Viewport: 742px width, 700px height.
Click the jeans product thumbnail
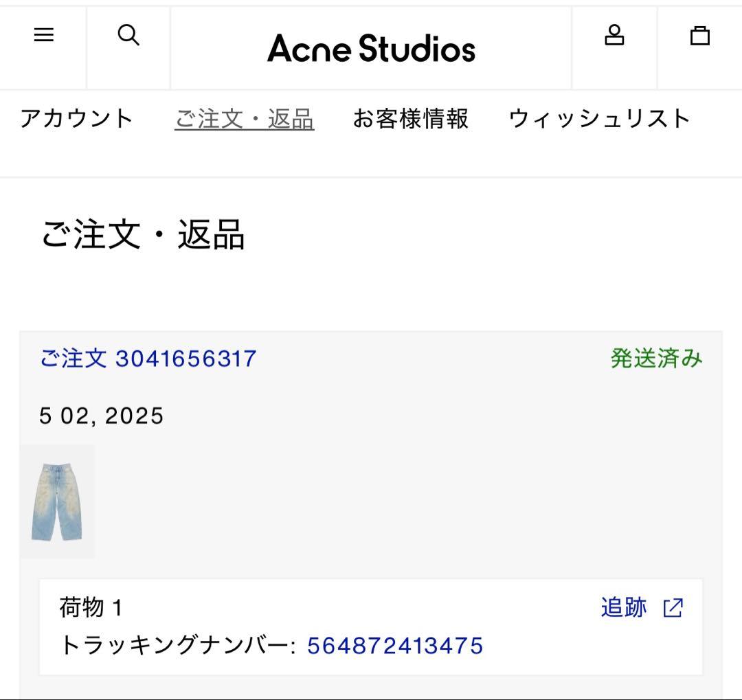58,501
